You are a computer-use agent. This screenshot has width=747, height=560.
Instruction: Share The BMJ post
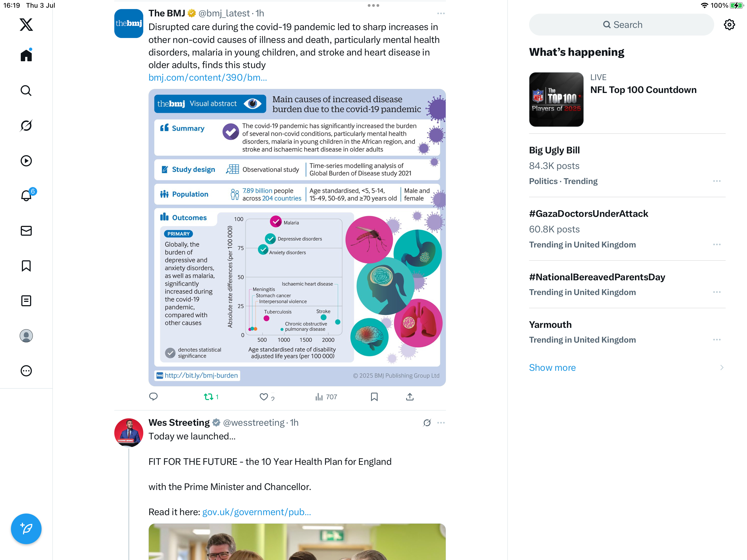pos(410,397)
